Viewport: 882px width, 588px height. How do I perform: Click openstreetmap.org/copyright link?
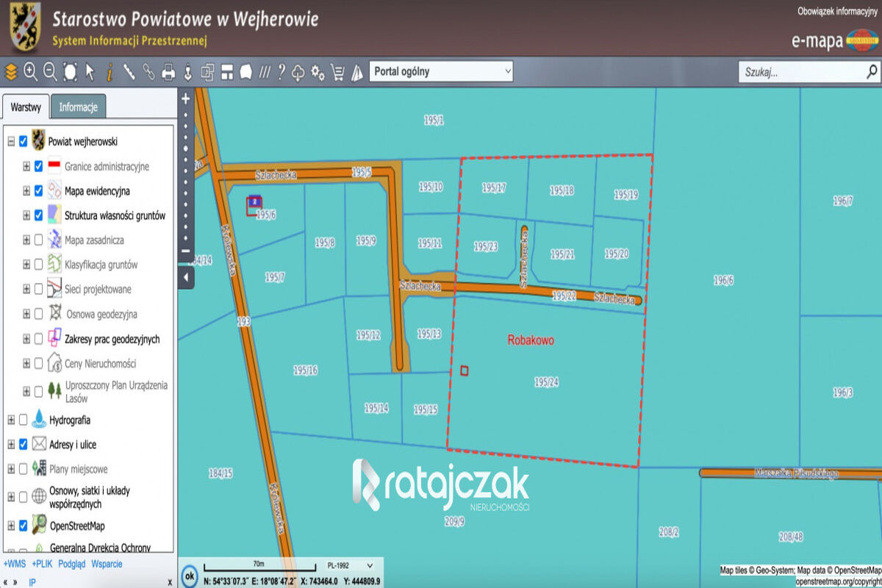pos(838,581)
